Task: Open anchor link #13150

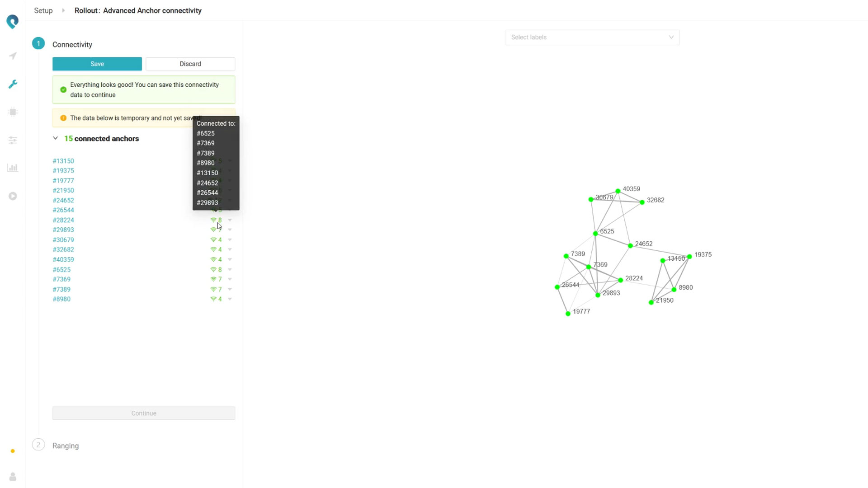Action: (63, 161)
